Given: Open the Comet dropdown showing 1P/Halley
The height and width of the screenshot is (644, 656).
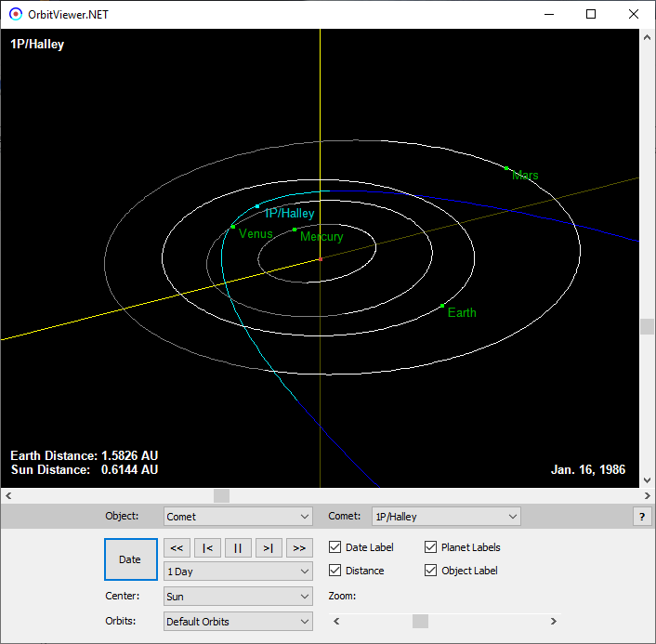Looking at the screenshot, I should pyautogui.click(x=446, y=517).
